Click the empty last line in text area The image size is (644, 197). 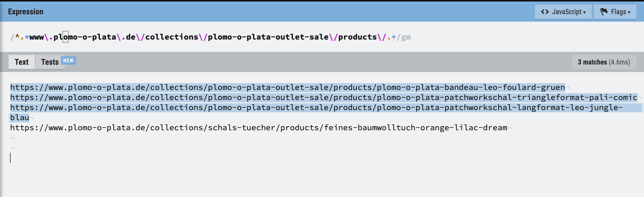tap(322, 158)
